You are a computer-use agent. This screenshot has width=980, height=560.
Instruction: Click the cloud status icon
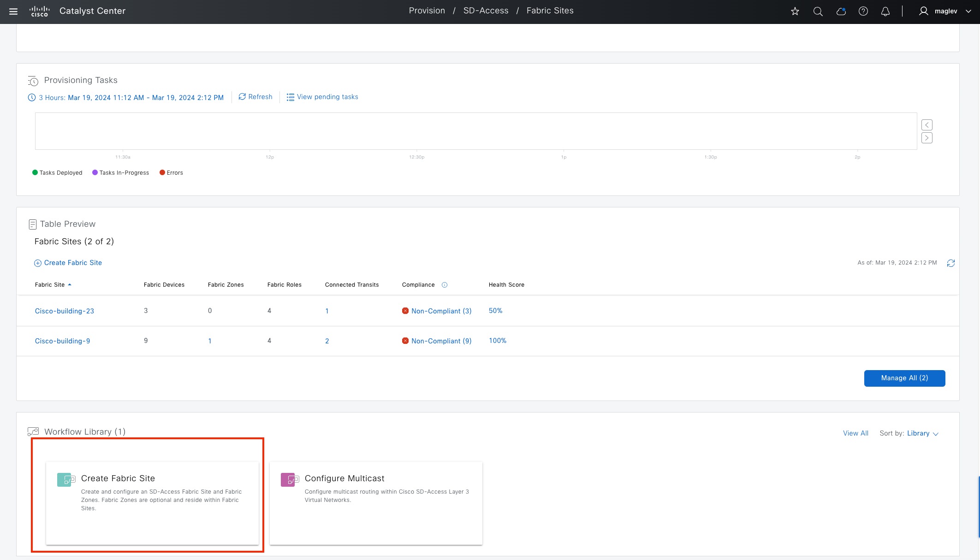tap(841, 11)
